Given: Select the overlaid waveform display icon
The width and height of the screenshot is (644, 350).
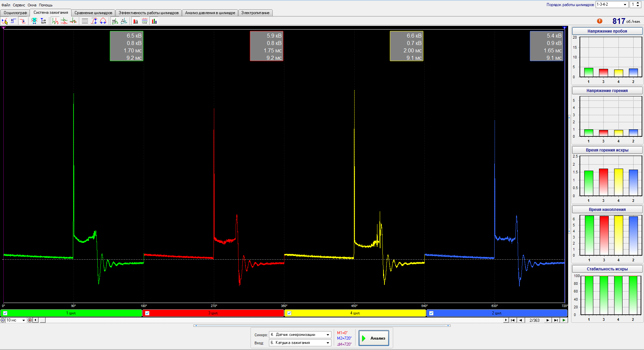Looking at the screenshot, I should point(73,21).
